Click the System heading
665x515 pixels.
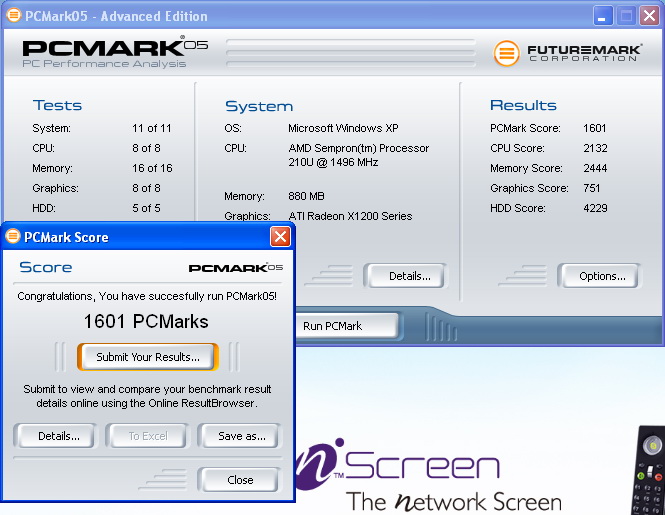259,106
